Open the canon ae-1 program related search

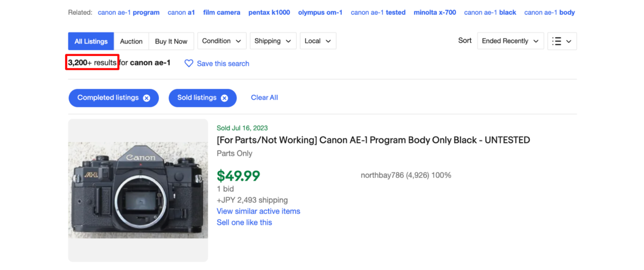[128, 12]
